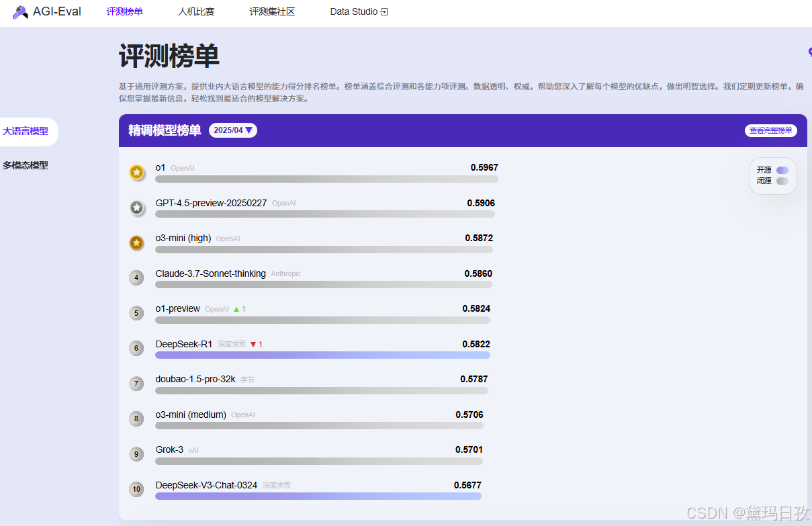
Task: Click the doubao-1.5-pro-32k model name
Action: pyautogui.click(x=195, y=379)
